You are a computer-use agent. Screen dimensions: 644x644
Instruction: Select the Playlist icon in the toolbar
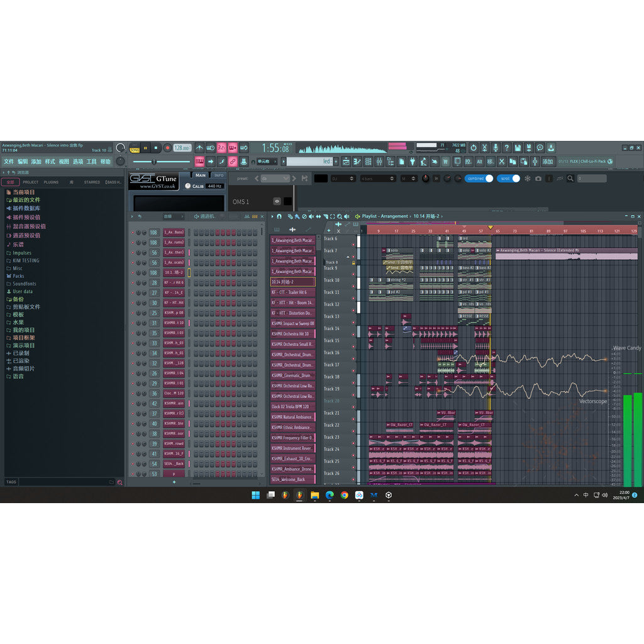[x=346, y=162]
